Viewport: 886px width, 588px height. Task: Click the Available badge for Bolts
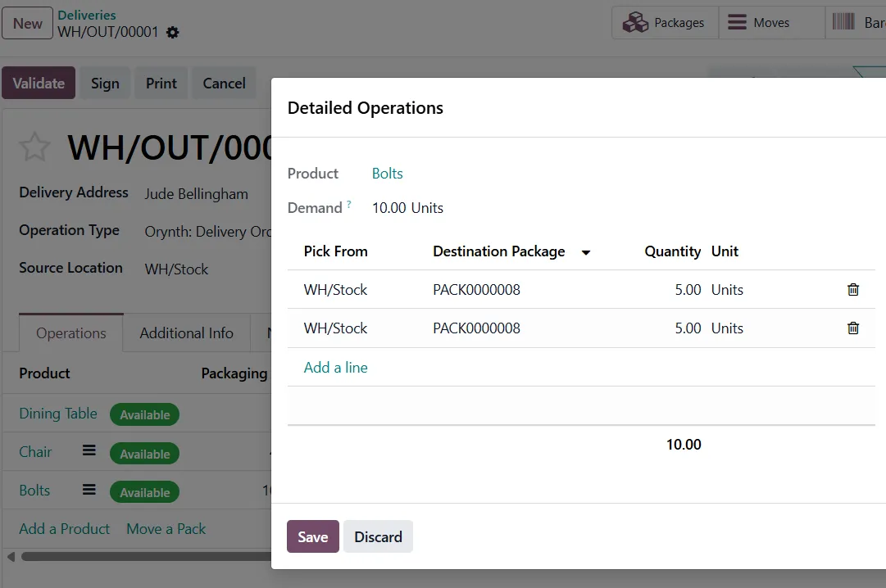click(x=144, y=492)
